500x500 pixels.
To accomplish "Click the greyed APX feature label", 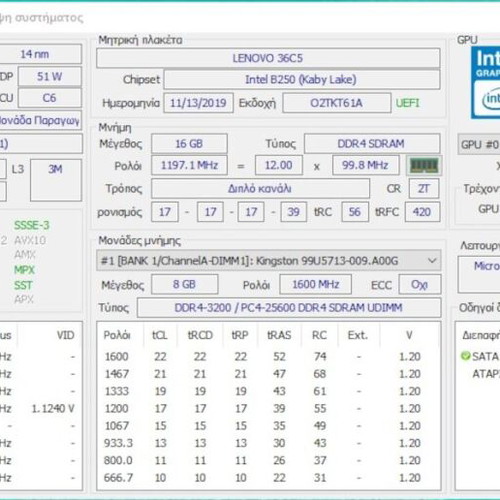I will tap(24, 300).
